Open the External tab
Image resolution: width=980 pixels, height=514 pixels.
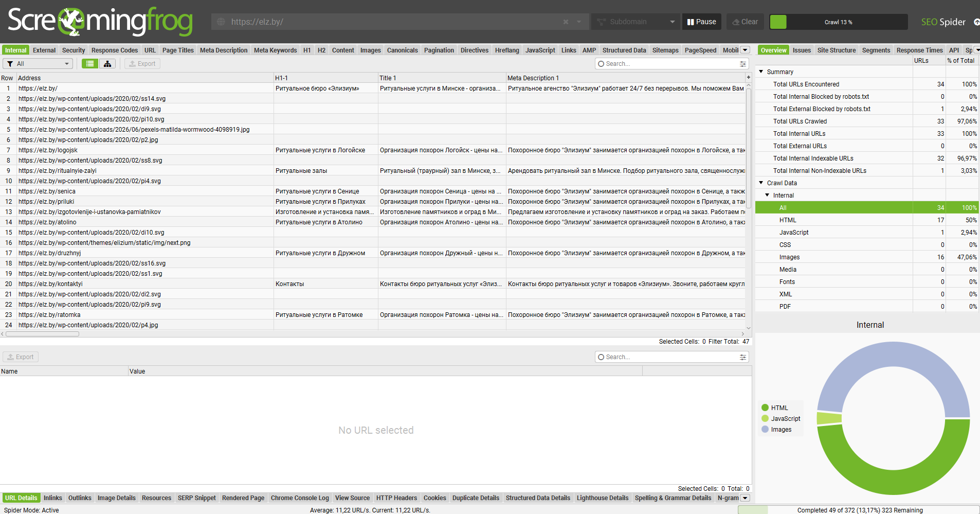coord(44,50)
